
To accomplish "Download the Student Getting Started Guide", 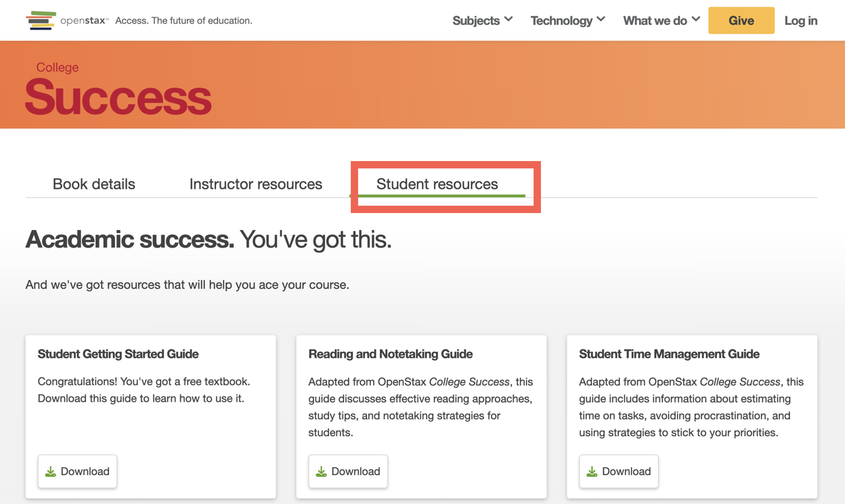I will [77, 471].
